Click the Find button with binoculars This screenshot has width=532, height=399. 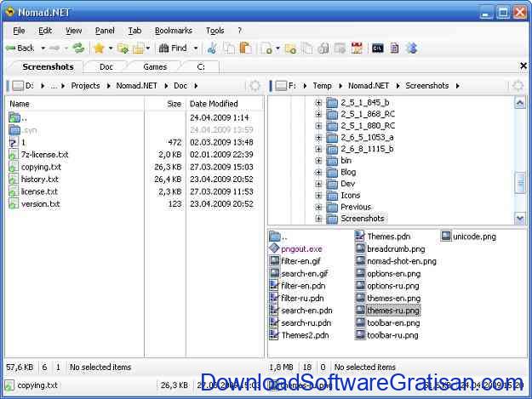pos(173,48)
